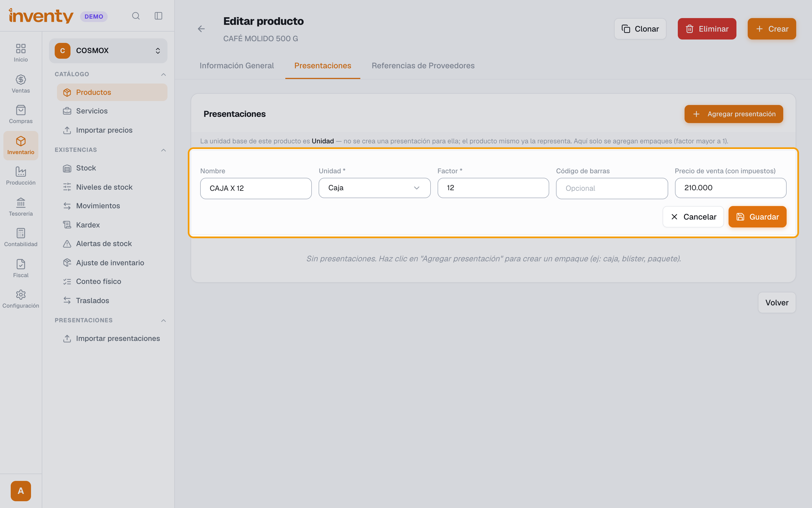Click the Clonar button

[640, 29]
